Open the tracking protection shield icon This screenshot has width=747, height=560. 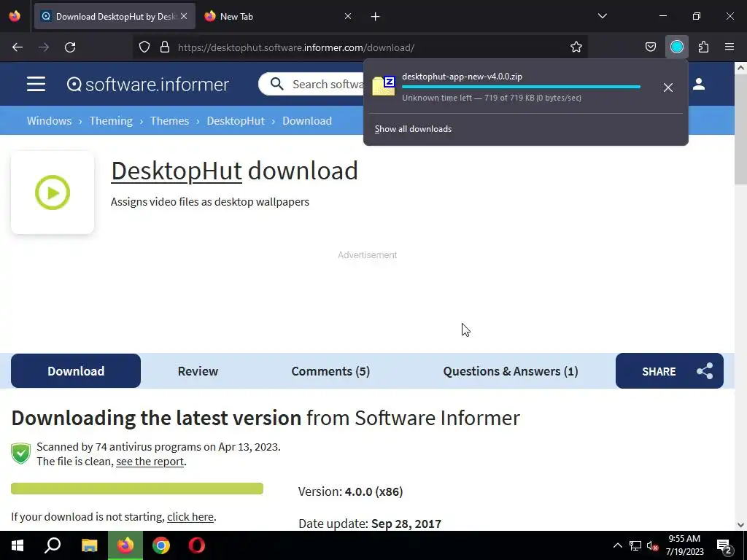[x=144, y=47]
